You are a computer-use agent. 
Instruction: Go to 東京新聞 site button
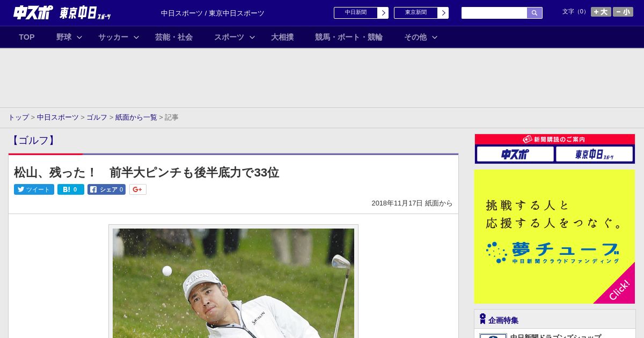[x=416, y=13]
